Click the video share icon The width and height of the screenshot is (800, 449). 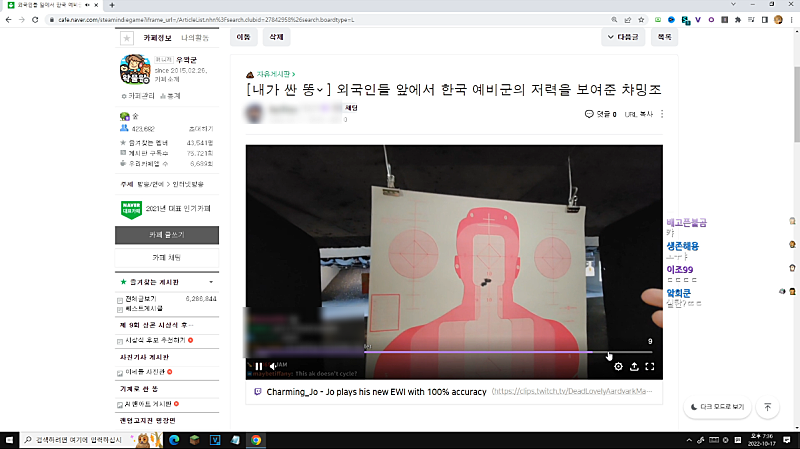634,366
